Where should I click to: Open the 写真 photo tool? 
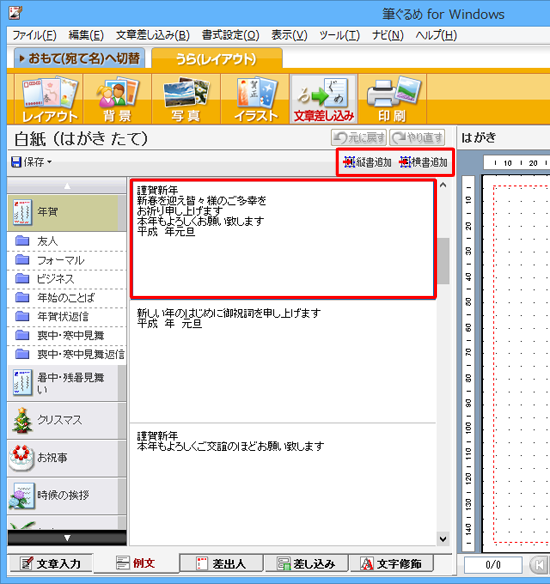coord(186,99)
